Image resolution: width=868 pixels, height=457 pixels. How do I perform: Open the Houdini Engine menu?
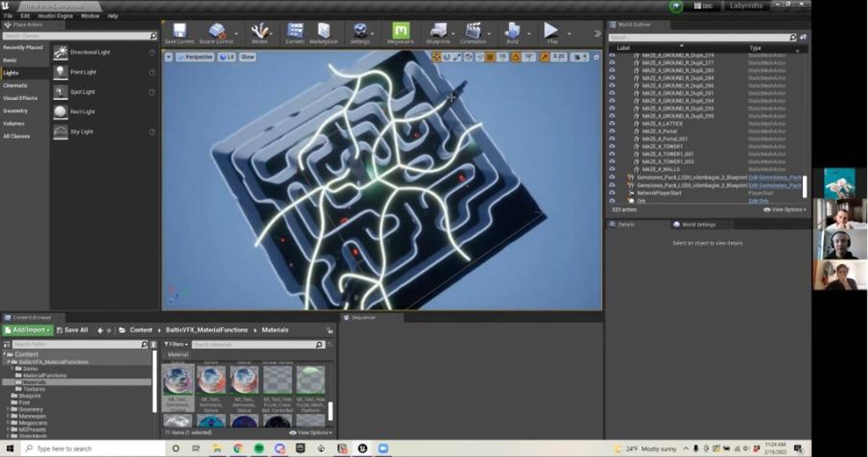tap(55, 16)
